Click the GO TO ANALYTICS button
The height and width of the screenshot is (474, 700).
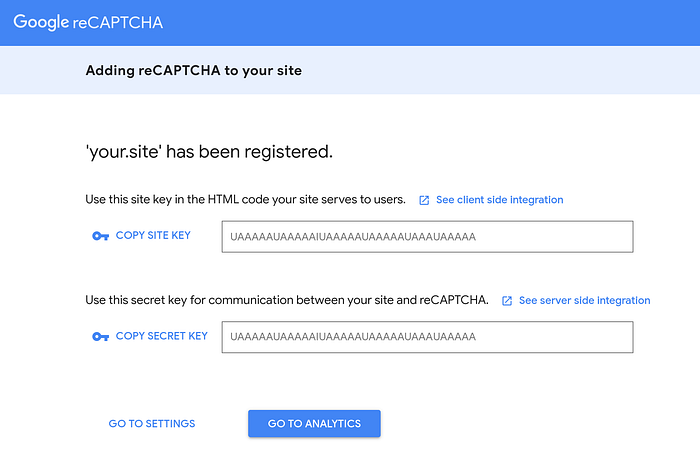coord(314,424)
